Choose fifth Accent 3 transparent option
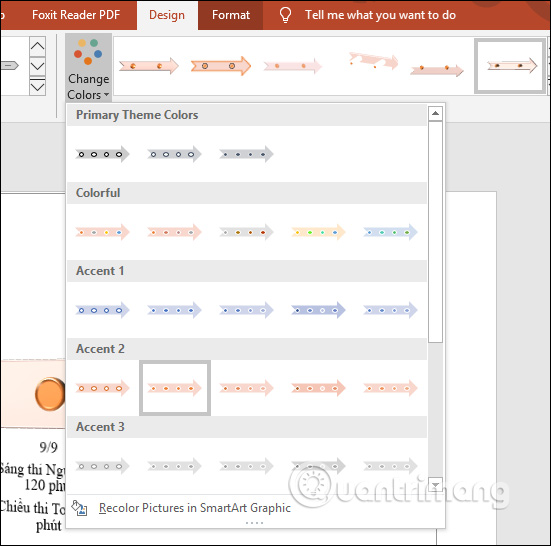Screen dimensions: 551x546 pyautogui.click(x=390, y=466)
